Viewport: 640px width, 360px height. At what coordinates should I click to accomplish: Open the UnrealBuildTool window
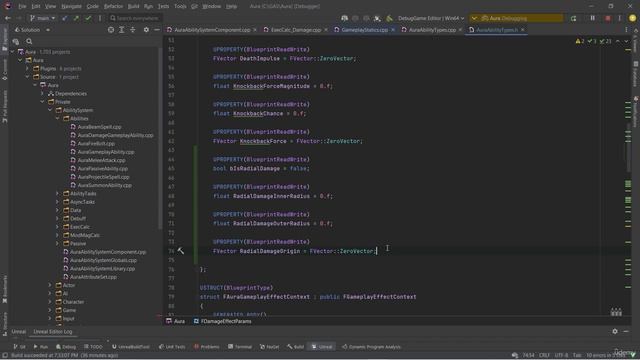coord(131,347)
